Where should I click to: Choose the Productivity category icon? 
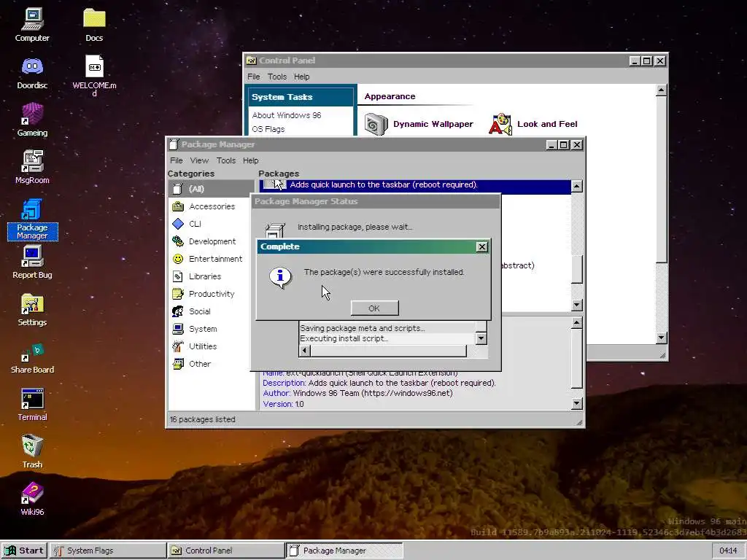point(178,294)
